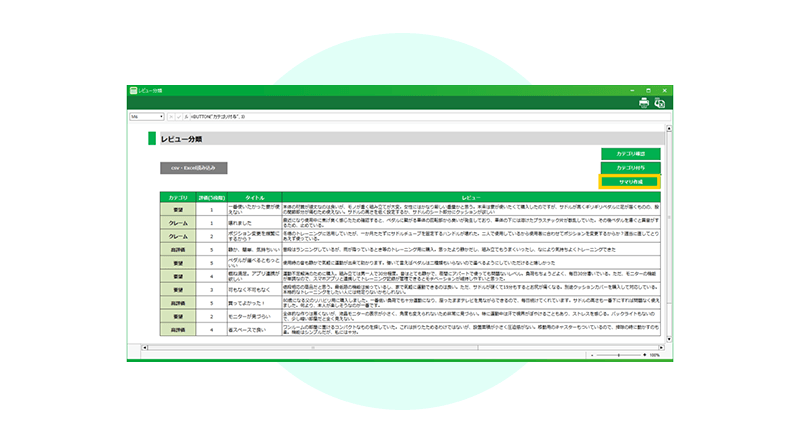The height and width of the screenshot is (440, 800).
Task: Open the cell name box dropdown
Action: [x=161, y=117]
